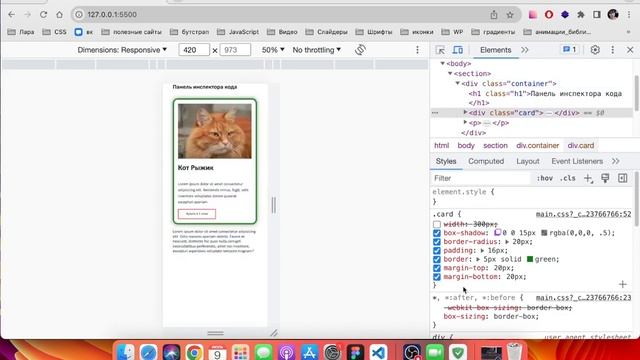Open the user profile avatar
The height and width of the screenshot is (360, 640).
pyautogui.click(x=613, y=15)
